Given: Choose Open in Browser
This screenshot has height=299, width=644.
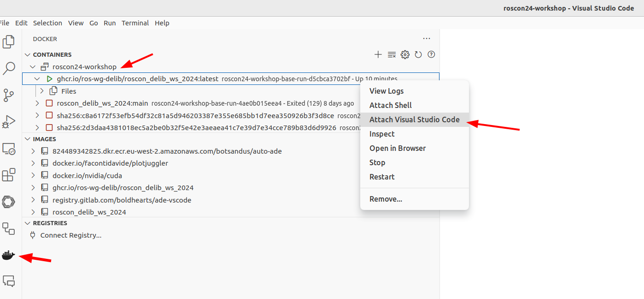Looking at the screenshot, I should coord(415,148).
